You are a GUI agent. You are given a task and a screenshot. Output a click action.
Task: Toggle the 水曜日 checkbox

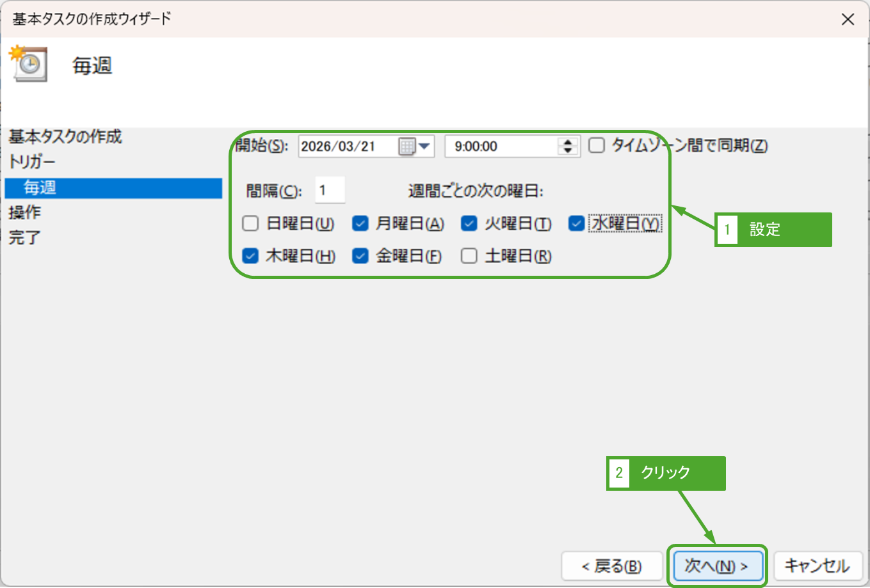(577, 223)
